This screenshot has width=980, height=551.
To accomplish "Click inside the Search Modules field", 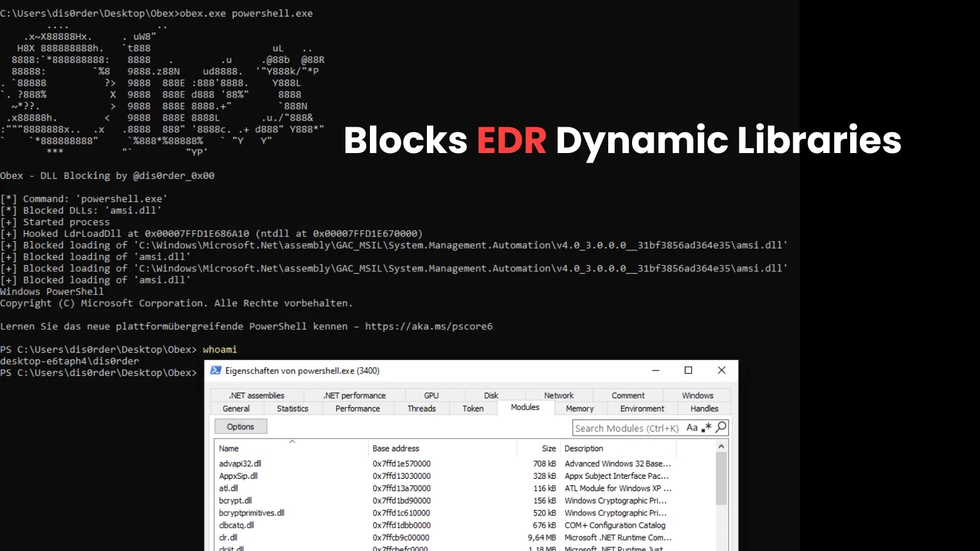I will (625, 427).
